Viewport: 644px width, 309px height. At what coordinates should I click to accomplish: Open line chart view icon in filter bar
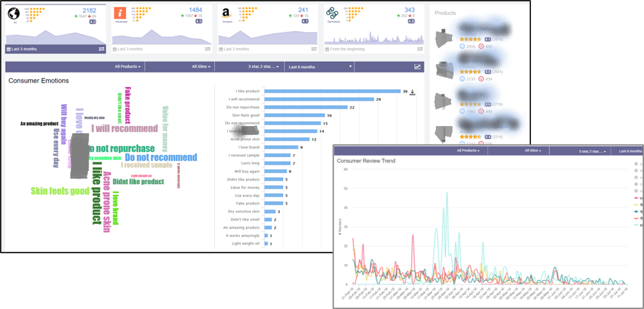tap(417, 67)
